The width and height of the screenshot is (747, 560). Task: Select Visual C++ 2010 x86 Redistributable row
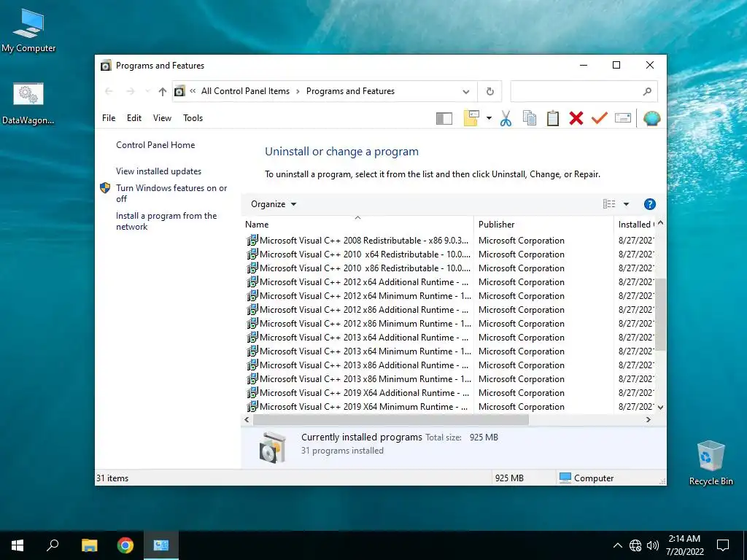(449, 268)
